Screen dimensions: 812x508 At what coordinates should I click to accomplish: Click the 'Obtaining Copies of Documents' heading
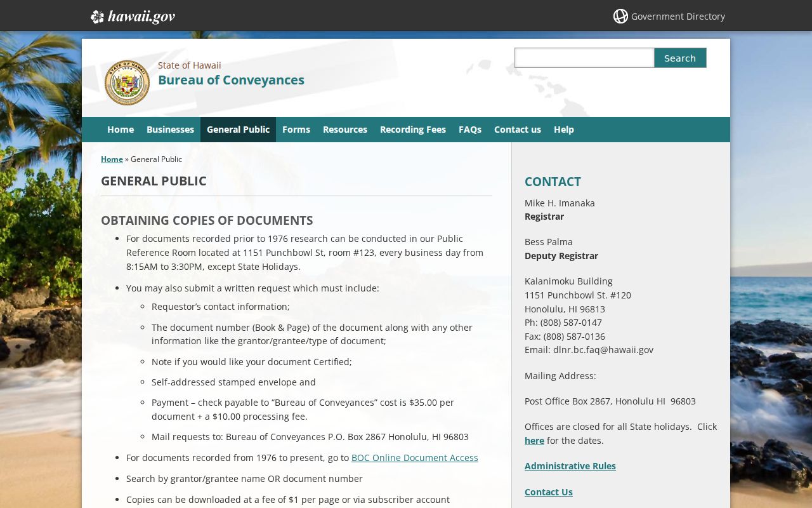(x=207, y=220)
